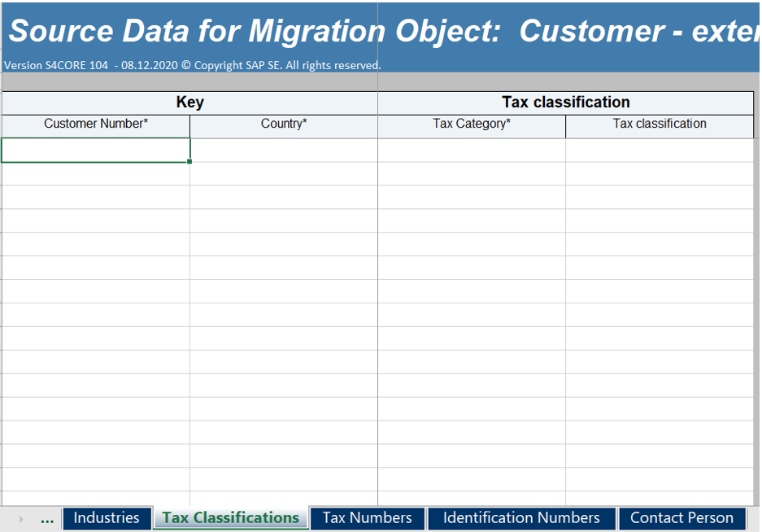Go to the Contact Person sheet tab
This screenshot has height=532, width=762.
[681, 518]
